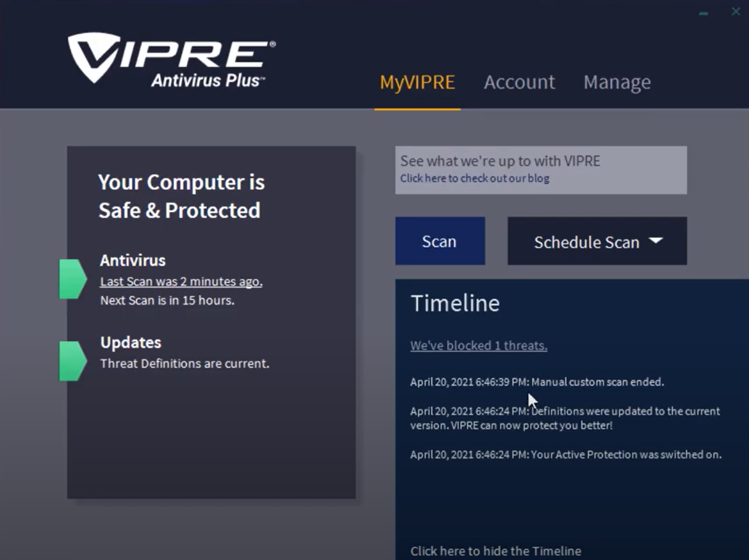Screen dimensions: 749x560
Task: Expand the Schedule Scan options
Action: pos(596,241)
